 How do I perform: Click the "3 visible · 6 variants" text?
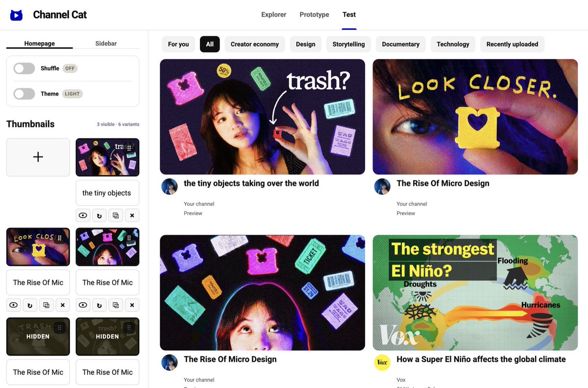[118, 125]
